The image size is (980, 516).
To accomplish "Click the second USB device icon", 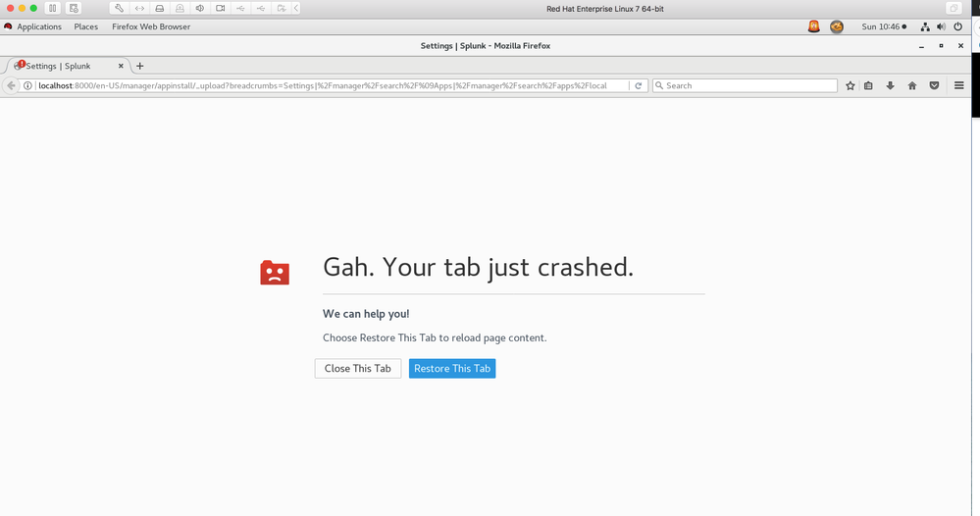I will [x=261, y=8].
